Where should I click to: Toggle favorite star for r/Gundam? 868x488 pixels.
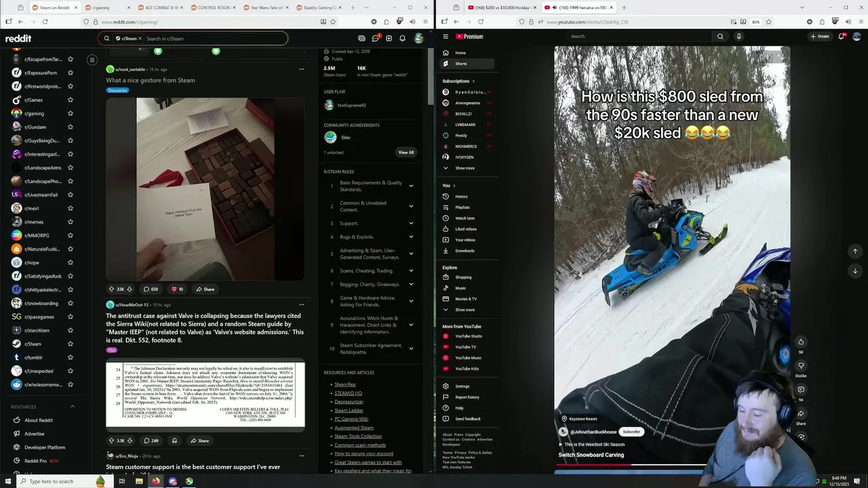coord(71,127)
